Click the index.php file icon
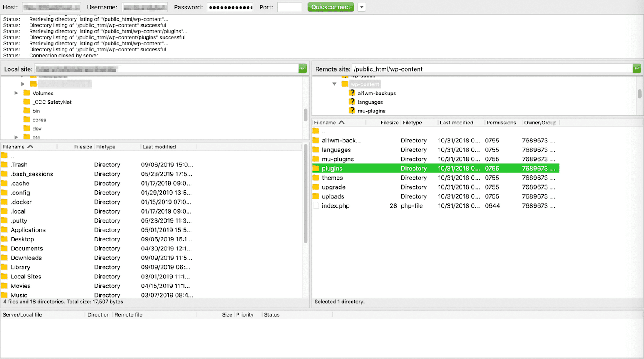Screen dimensions: 644x359 [x=316, y=205]
